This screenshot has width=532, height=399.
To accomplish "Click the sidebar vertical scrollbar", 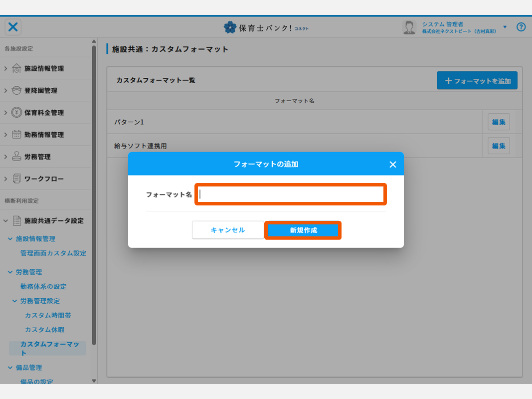I will (x=94, y=199).
